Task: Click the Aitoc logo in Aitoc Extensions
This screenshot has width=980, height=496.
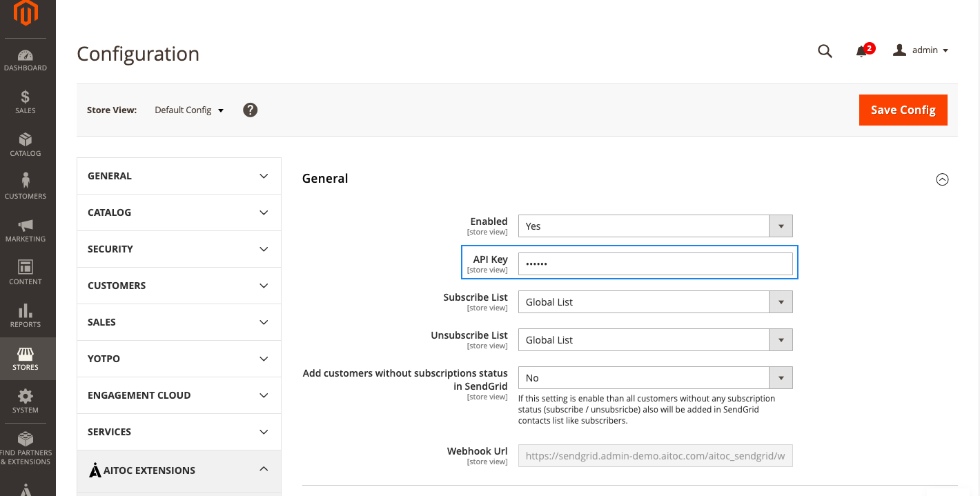Action: tap(95, 470)
